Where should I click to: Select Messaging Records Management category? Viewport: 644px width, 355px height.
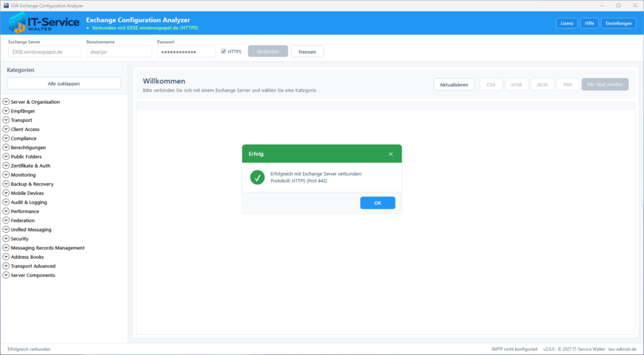coord(48,248)
